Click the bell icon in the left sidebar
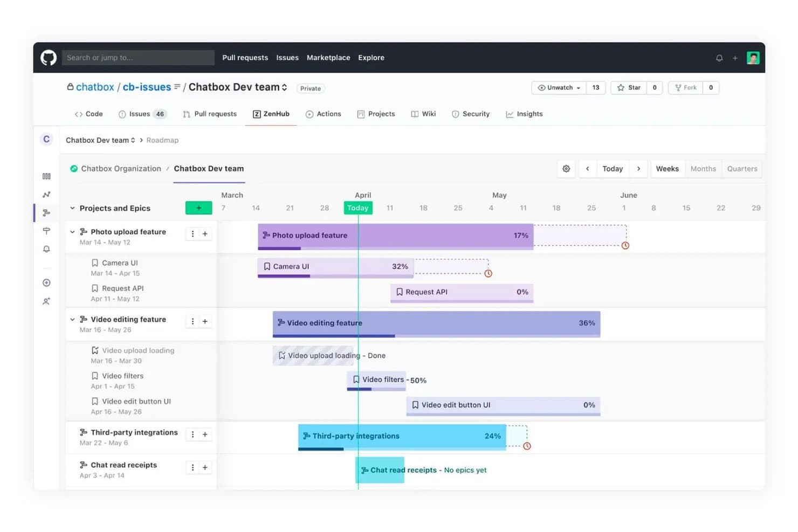The image size is (798, 532). [x=46, y=249]
